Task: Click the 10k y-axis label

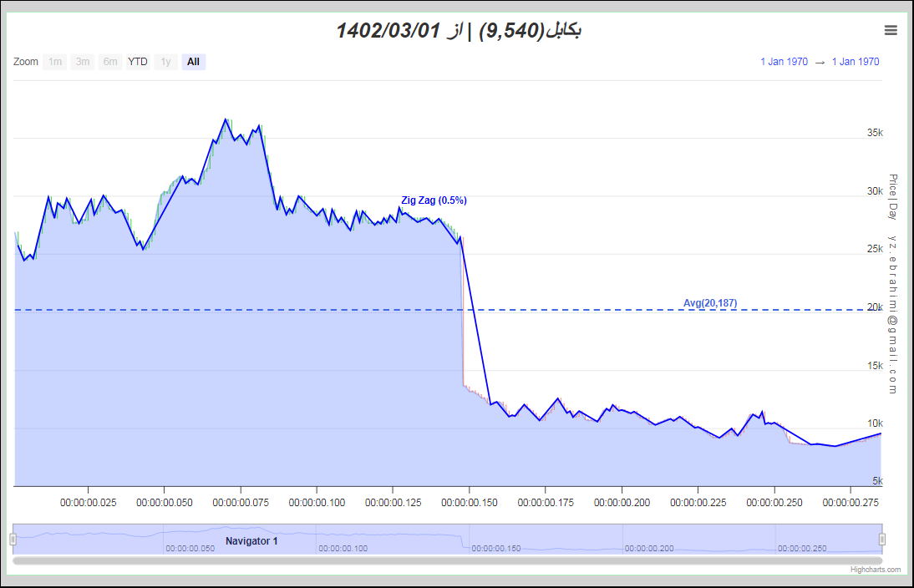Action: pos(875,423)
